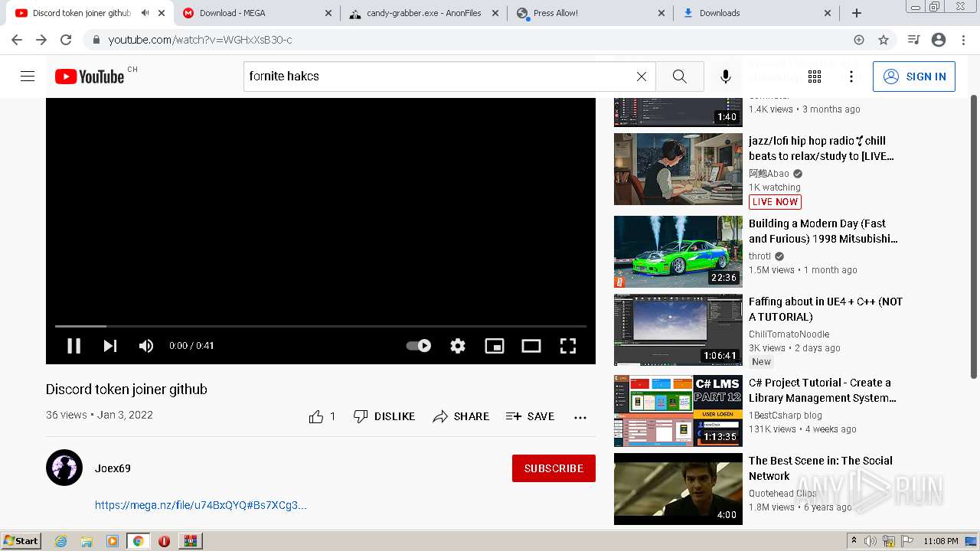Open Opera from the taskbar
The width and height of the screenshot is (980, 551).
click(x=164, y=541)
